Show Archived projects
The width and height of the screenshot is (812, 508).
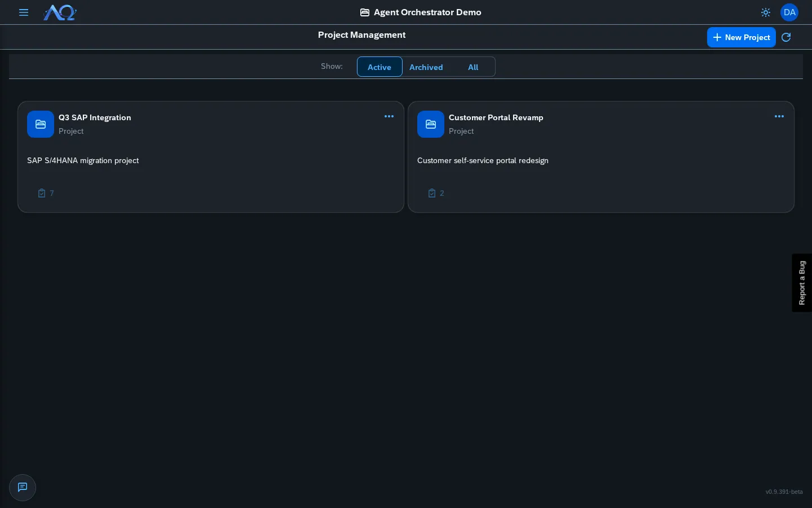point(426,67)
